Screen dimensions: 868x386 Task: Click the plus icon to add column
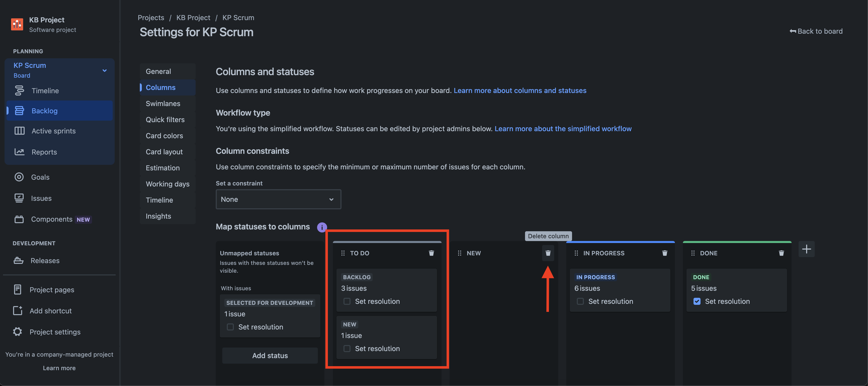[806, 249]
